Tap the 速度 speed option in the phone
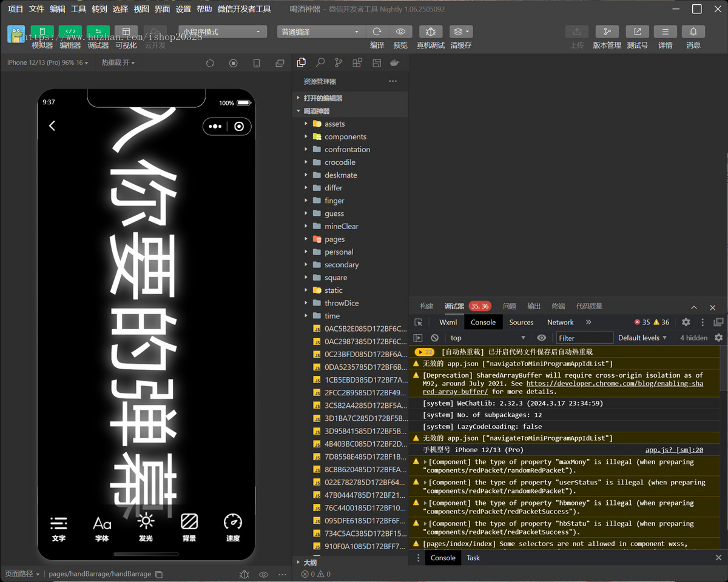Image resolution: width=728 pixels, height=582 pixels. [x=233, y=527]
